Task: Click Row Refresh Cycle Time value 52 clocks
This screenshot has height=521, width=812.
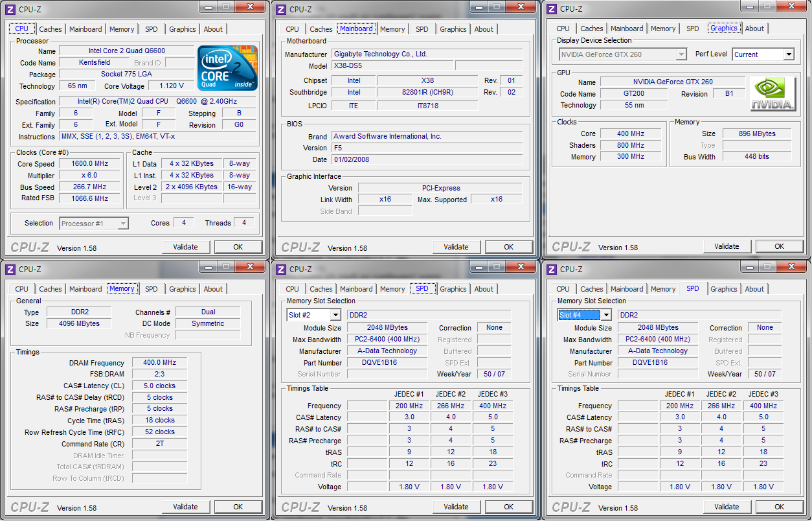Action: coord(160,432)
